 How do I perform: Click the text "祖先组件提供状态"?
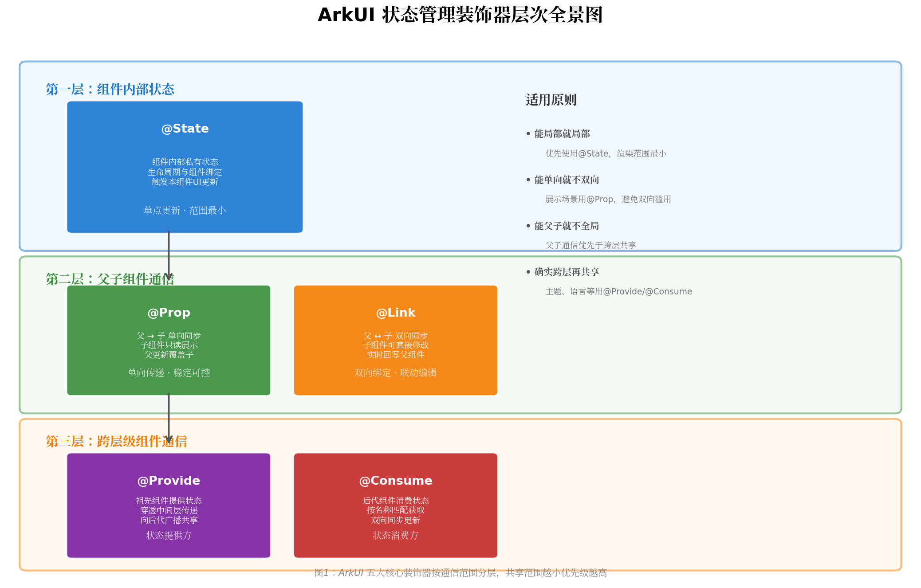(169, 501)
